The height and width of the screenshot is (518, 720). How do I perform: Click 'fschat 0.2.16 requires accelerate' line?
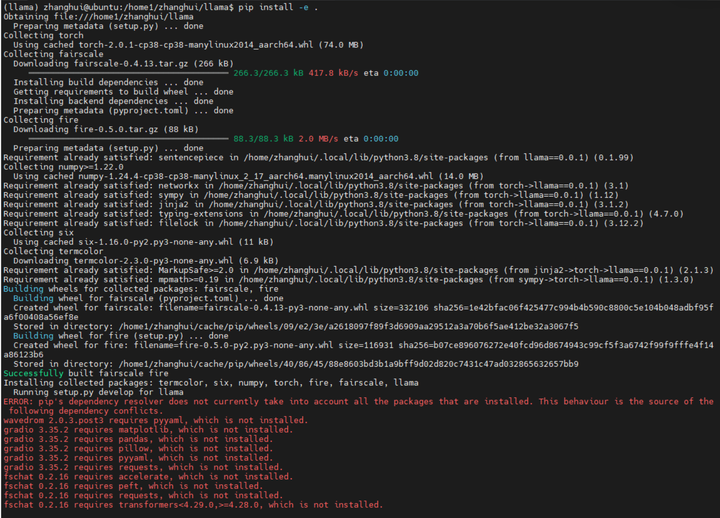[148, 477]
